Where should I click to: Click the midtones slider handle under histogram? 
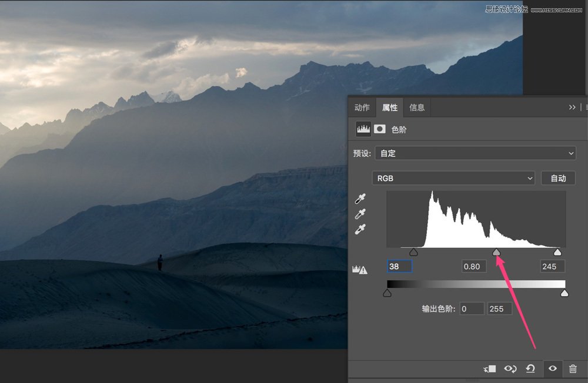[x=496, y=251]
